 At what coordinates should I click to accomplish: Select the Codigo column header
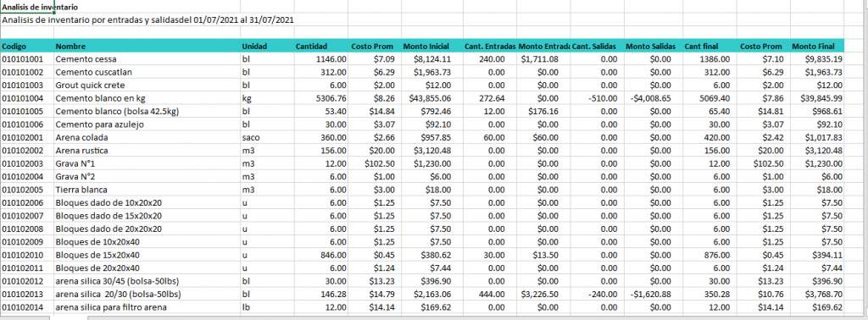[27, 46]
